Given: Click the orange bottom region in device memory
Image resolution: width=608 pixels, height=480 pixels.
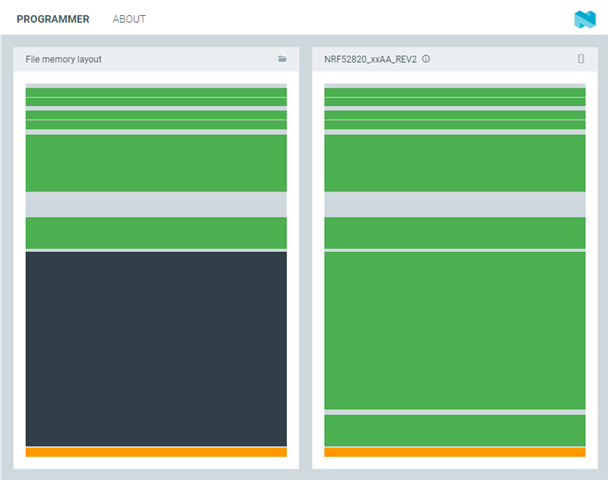Looking at the screenshot, I should coord(455,452).
